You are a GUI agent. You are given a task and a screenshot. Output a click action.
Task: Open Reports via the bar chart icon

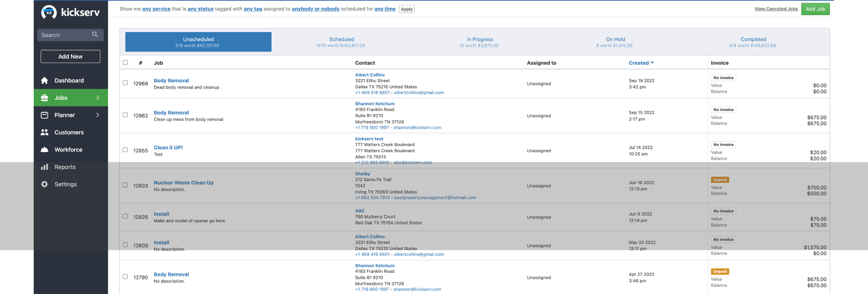pos(44,167)
